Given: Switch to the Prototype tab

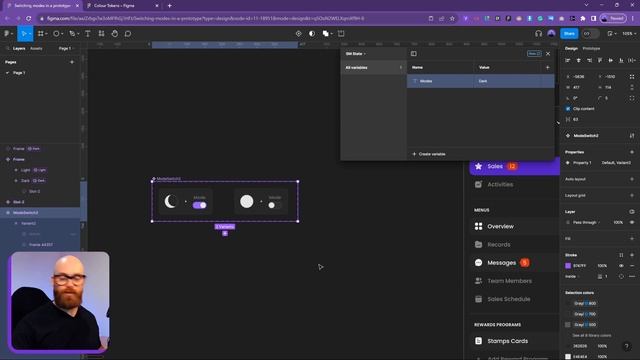Looking at the screenshot, I should (591, 48).
